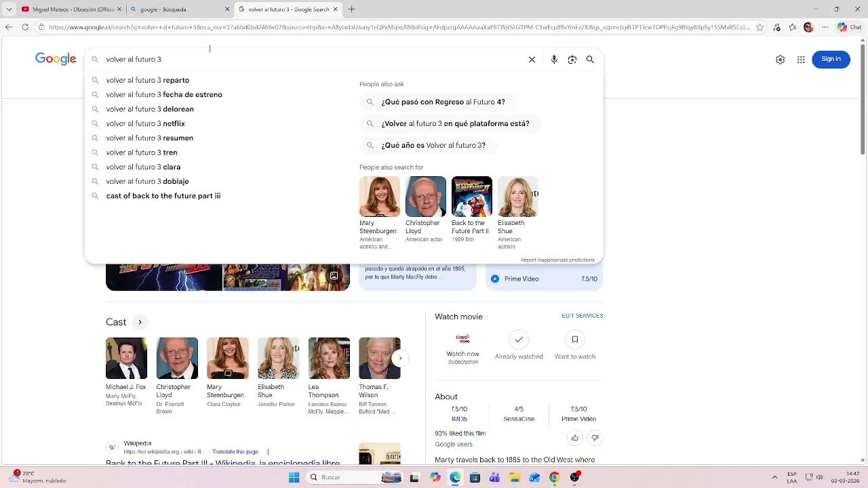The height and width of the screenshot is (488, 868).
Task: Close the volver al futuro 3 tab
Action: [335, 9]
